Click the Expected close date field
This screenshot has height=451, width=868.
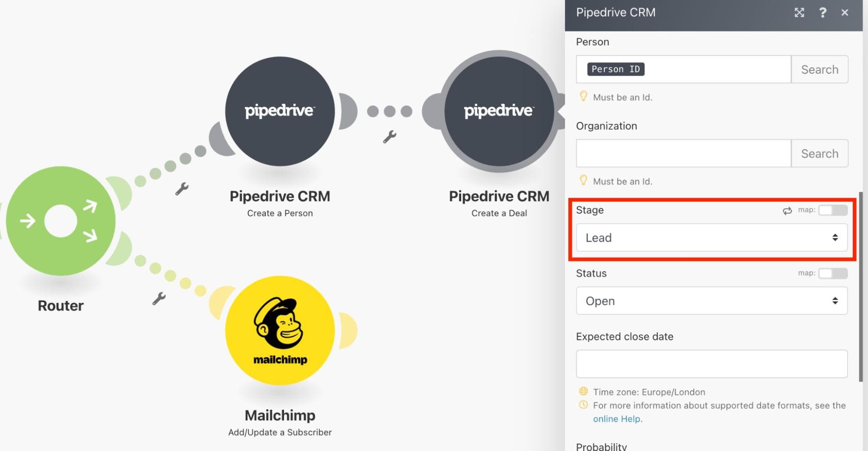[x=711, y=364]
